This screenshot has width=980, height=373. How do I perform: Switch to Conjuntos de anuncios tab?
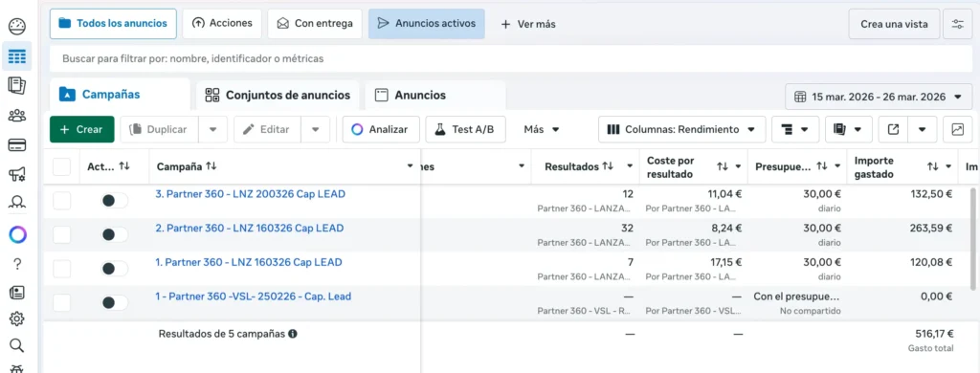point(278,95)
